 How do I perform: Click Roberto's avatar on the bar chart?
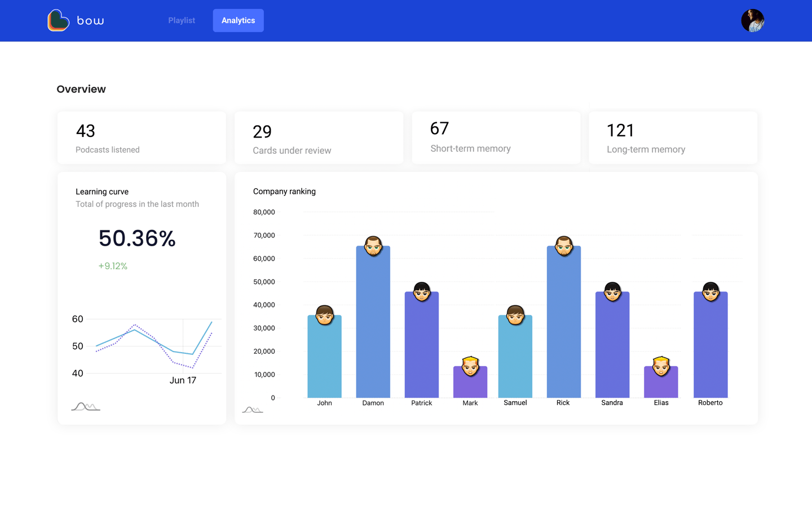(x=710, y=291)
